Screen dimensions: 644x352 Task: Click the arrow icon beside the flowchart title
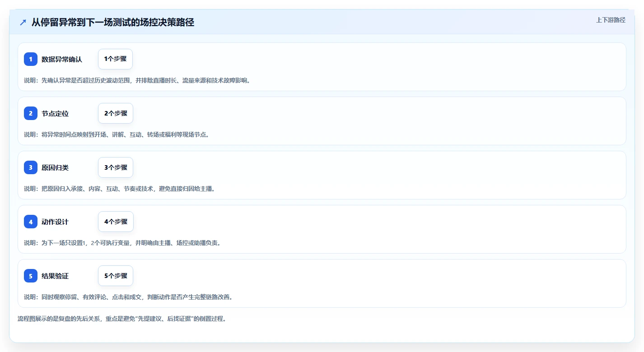23,22
